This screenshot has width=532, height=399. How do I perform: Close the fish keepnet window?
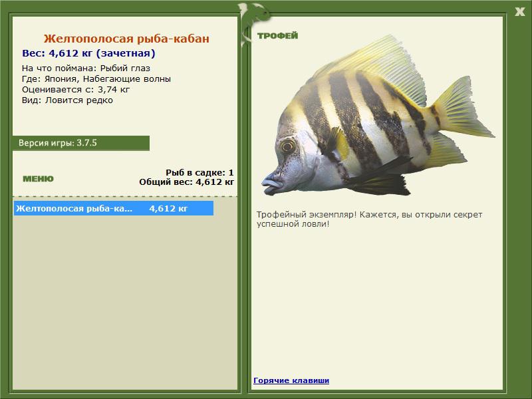pyautogui.click(x=519, y=12)
